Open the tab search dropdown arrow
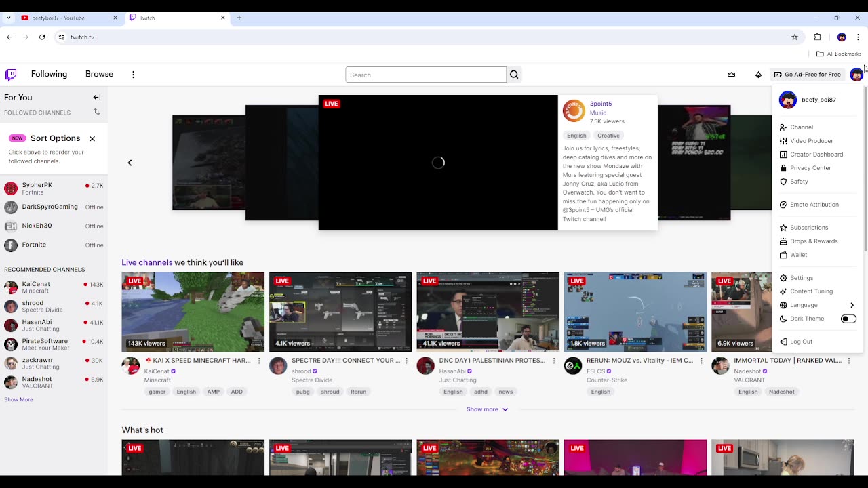 [8, 18]
